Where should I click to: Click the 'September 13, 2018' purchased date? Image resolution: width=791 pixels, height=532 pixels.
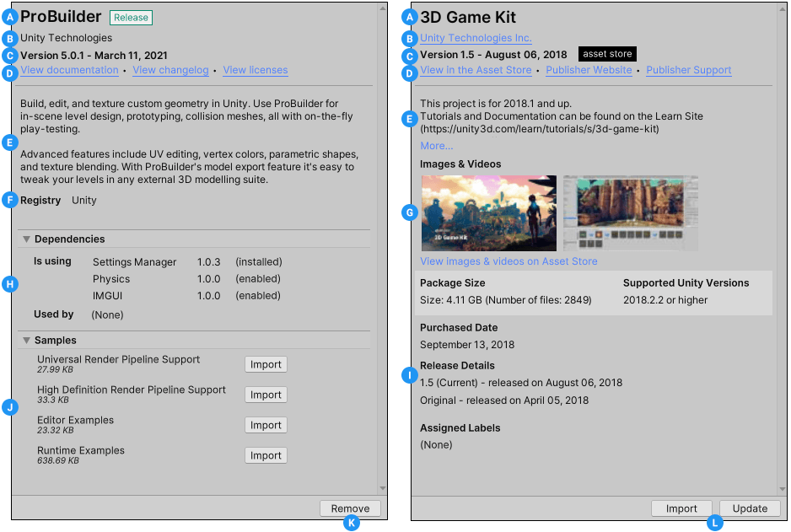click(x=467, y=345)
